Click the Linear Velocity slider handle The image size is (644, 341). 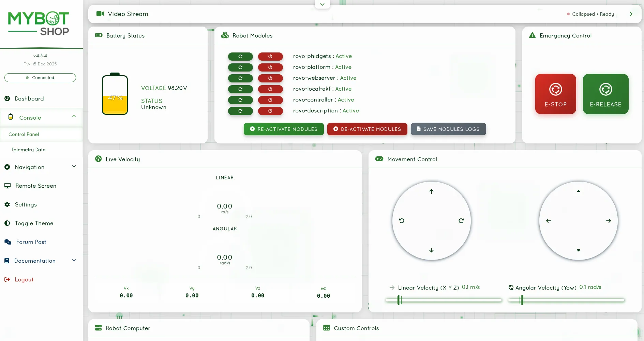point(399,300)
